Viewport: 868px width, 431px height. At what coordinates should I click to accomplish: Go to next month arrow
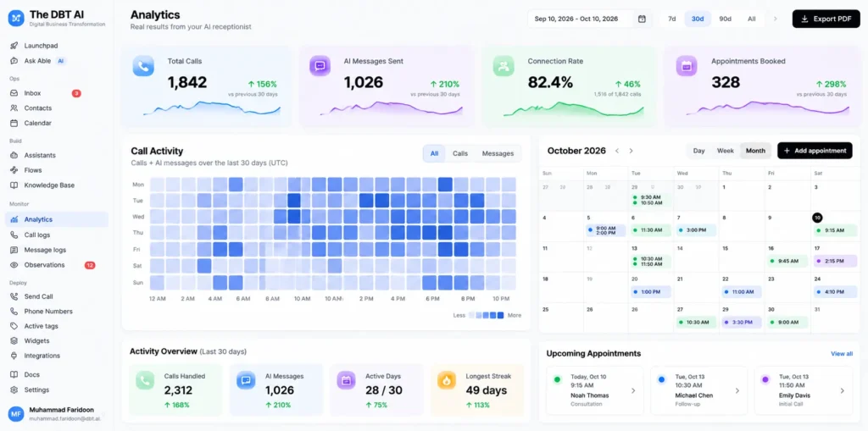pyautogui.click(x=631, y=151)
